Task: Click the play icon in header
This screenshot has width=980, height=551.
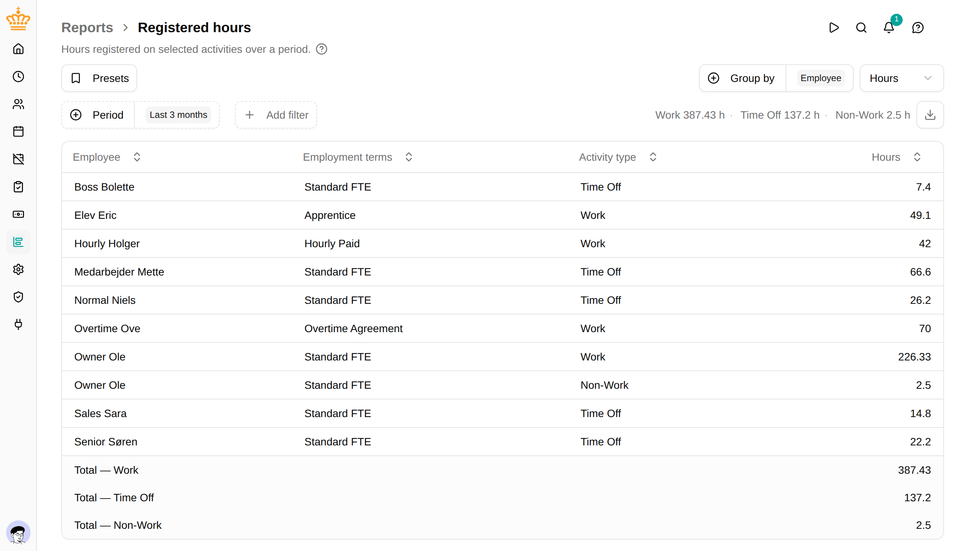Action: (834, 28)
